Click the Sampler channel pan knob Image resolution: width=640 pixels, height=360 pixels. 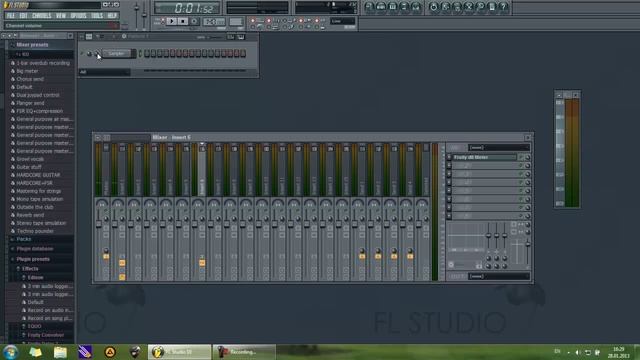pyautogui.click(x=89, y=53)
